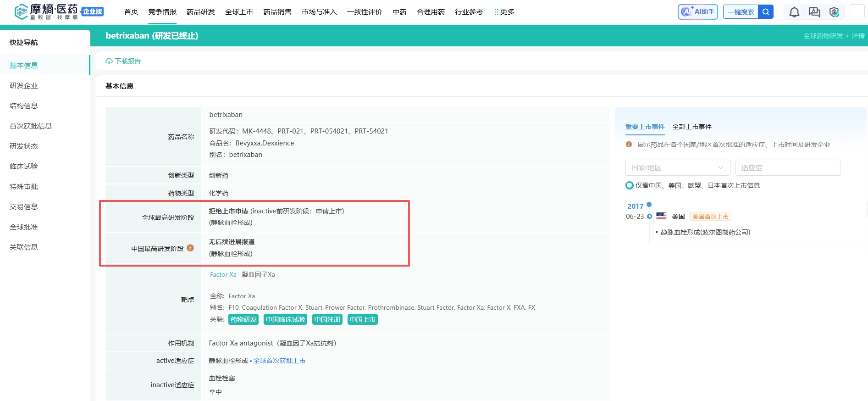
Task: Click the 2017 timeline marker dot
Action: (649, 205)
